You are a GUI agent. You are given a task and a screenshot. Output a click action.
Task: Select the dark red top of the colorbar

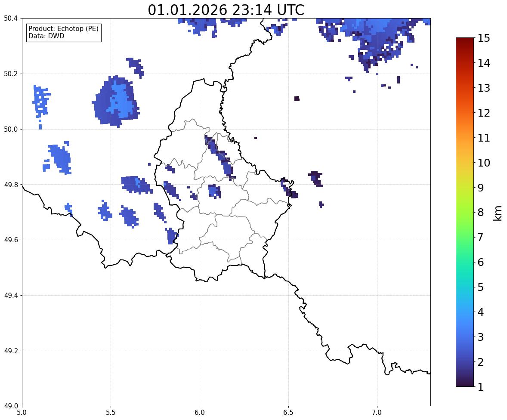click(x=465, y=40)
